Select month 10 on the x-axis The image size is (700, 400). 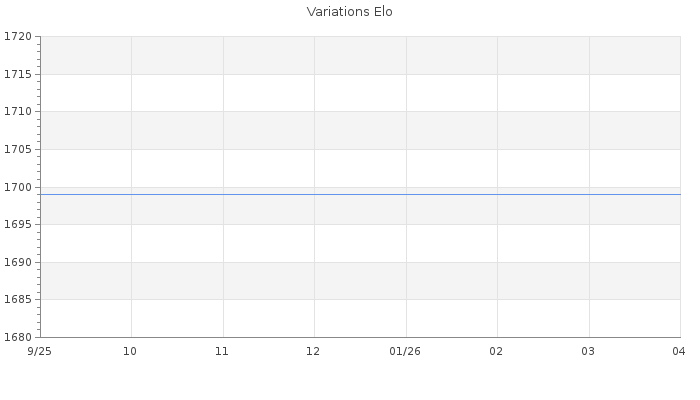(130, 351)
